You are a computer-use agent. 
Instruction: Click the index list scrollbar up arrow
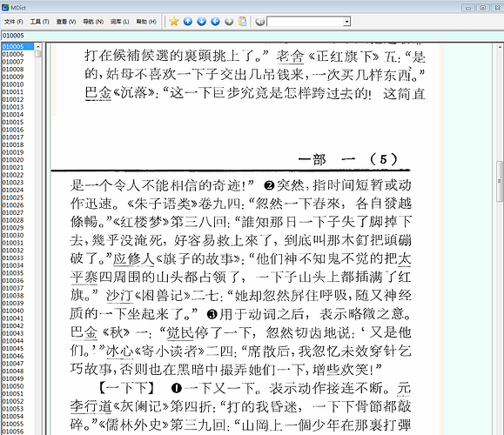point(38,47)
